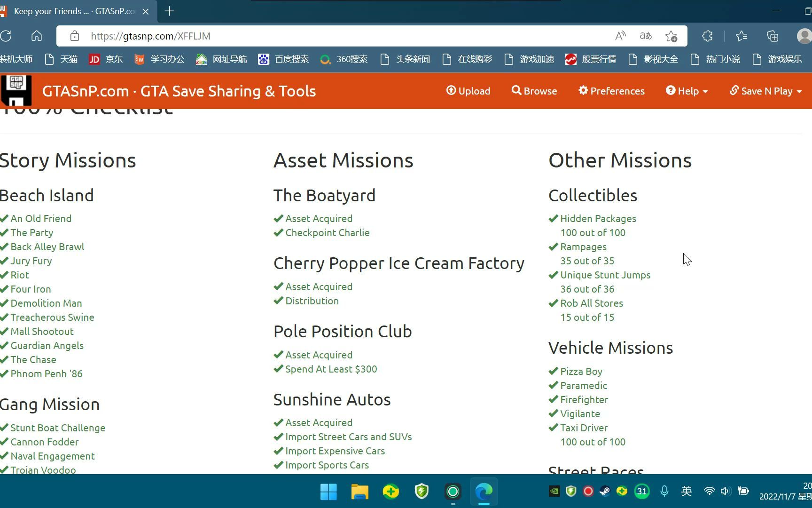Screen dimensions: 812x508
Task: Click the red record circle tray icon
Action: [x=588, y=492]
